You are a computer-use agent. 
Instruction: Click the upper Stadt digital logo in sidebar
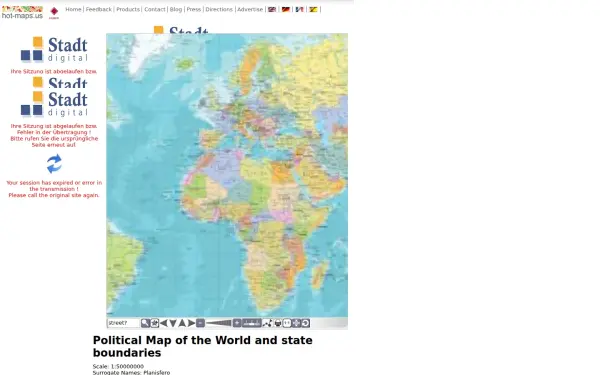click(54, 49)
